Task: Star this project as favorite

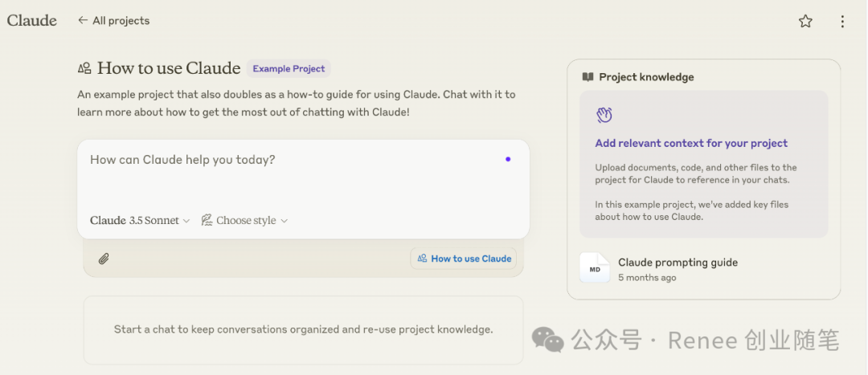Action: tap(805, 22)
